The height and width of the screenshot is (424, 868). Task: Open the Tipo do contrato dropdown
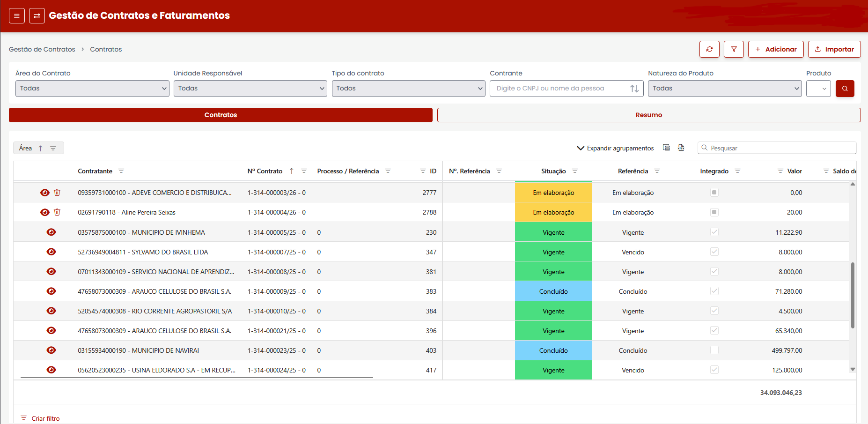[408, 89]
